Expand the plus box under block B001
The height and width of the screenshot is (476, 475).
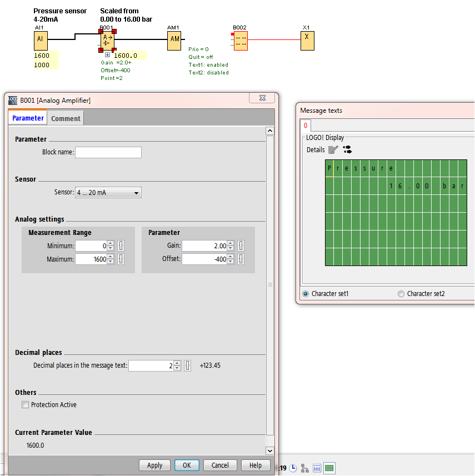point(107,54)
